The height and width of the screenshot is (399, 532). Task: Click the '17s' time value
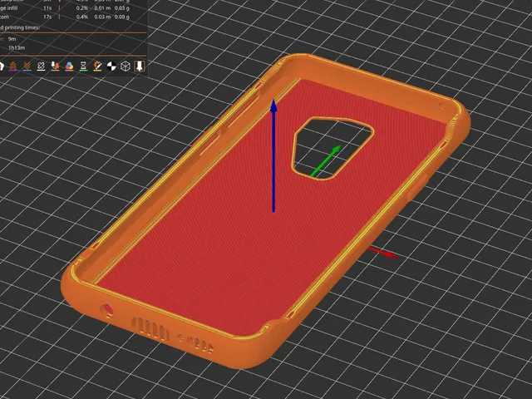(x=47, y=17)
